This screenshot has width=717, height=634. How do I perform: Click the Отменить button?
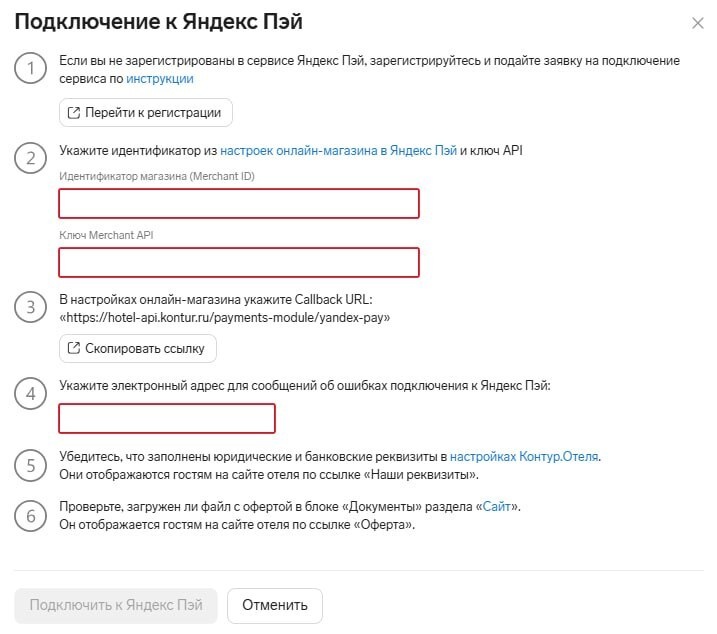tap(275, 605)
